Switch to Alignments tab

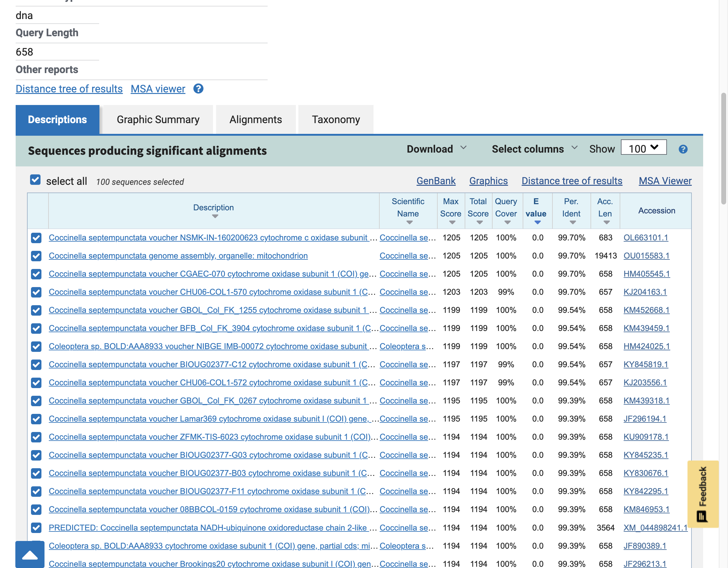[256, 120]
